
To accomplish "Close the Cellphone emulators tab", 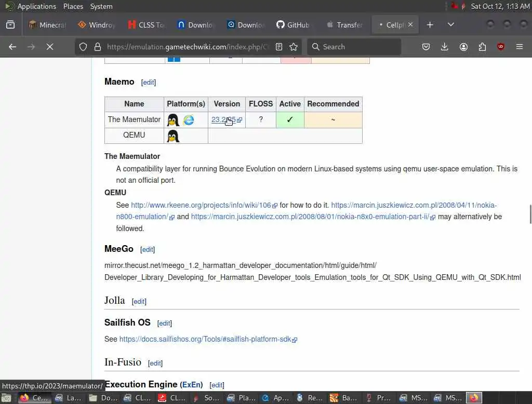I will pos(410,24).
